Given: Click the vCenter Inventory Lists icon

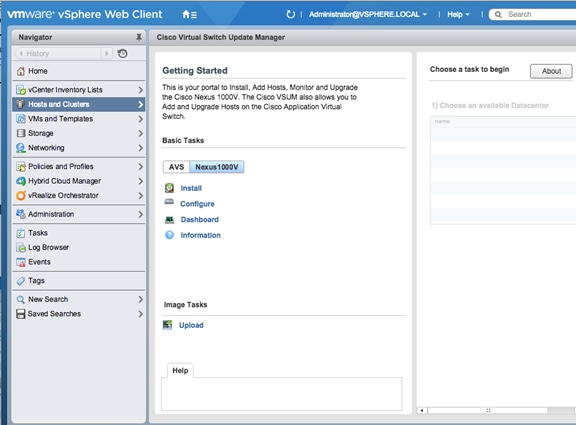Looking at the screenshot, I should (x=21, y=90).
